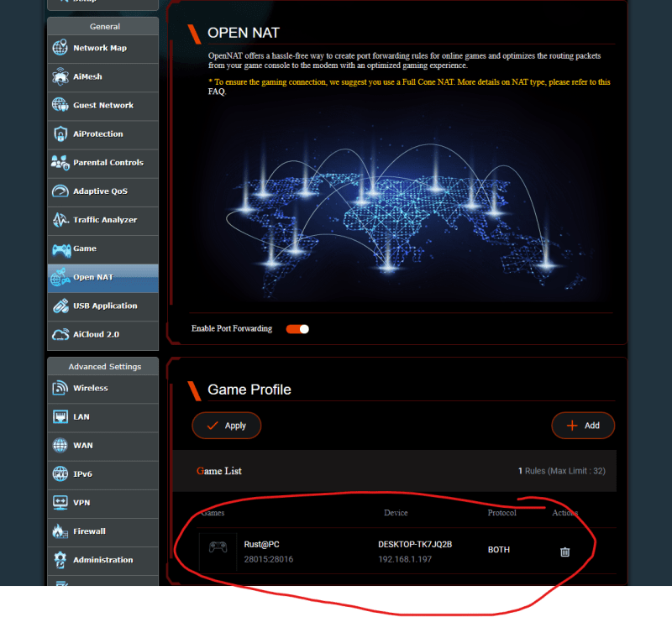
Task: Delete the Rust@PC rule
Action: tap(564, 552)
